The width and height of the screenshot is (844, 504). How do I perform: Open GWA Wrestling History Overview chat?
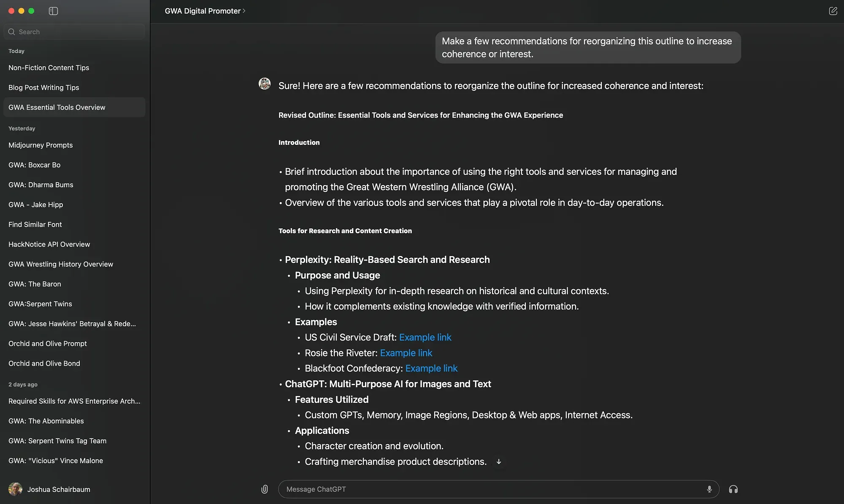(74, 264)
